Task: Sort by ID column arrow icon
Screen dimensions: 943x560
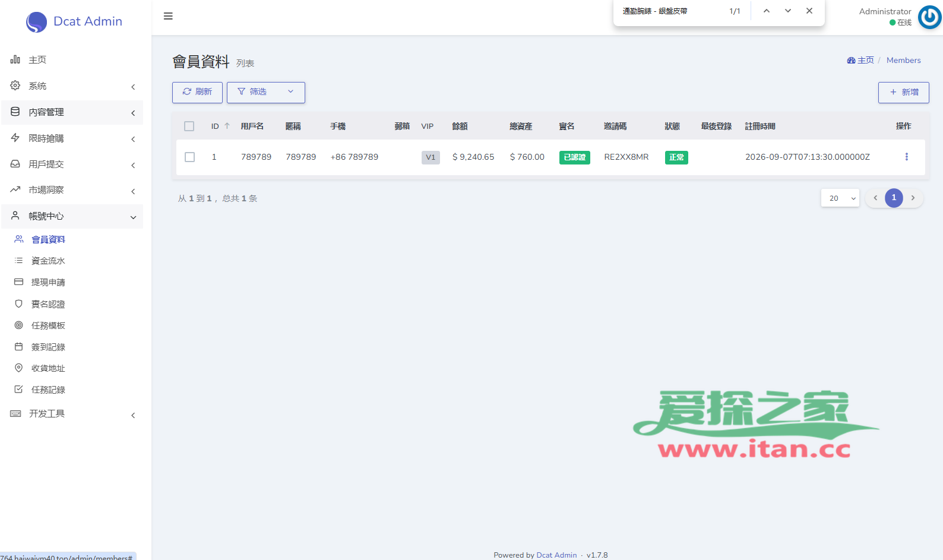Action: point(227,126)
